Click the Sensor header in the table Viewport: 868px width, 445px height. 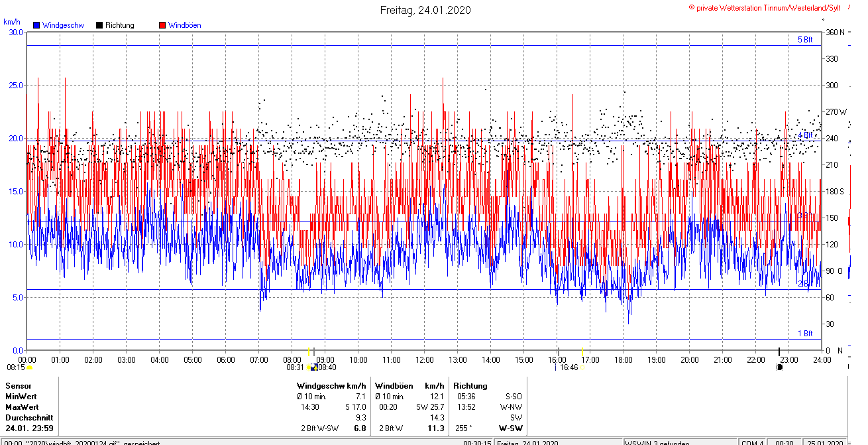[19, 386]
